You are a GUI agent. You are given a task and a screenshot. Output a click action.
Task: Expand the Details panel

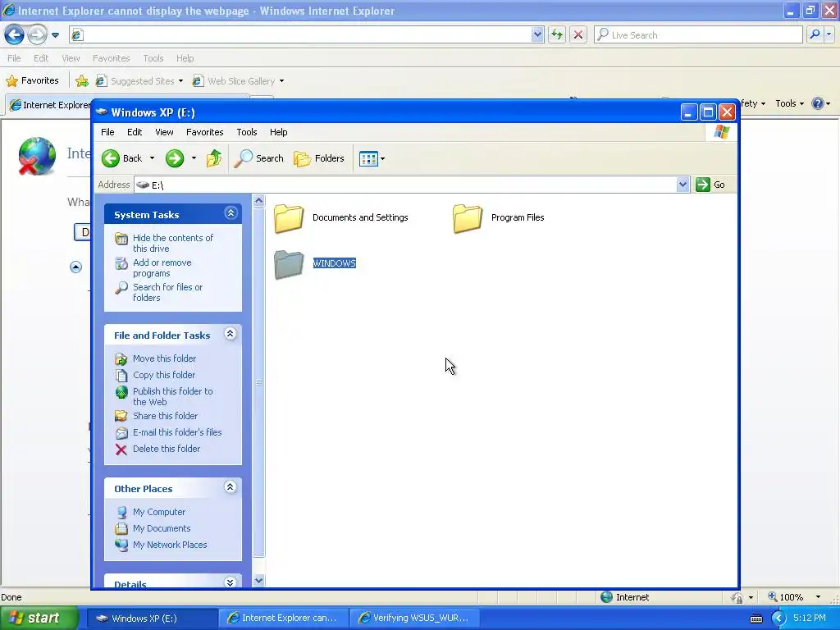click(231, 582)
